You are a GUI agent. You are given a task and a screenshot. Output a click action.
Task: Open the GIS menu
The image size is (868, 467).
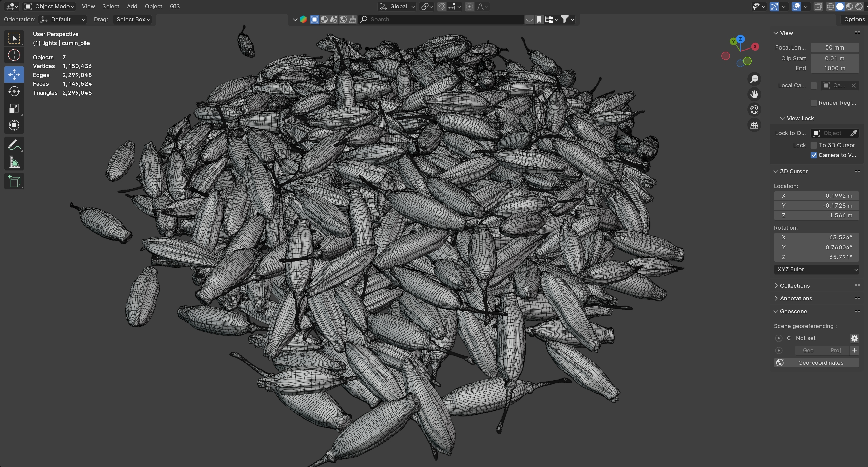(x=175, y=6)
